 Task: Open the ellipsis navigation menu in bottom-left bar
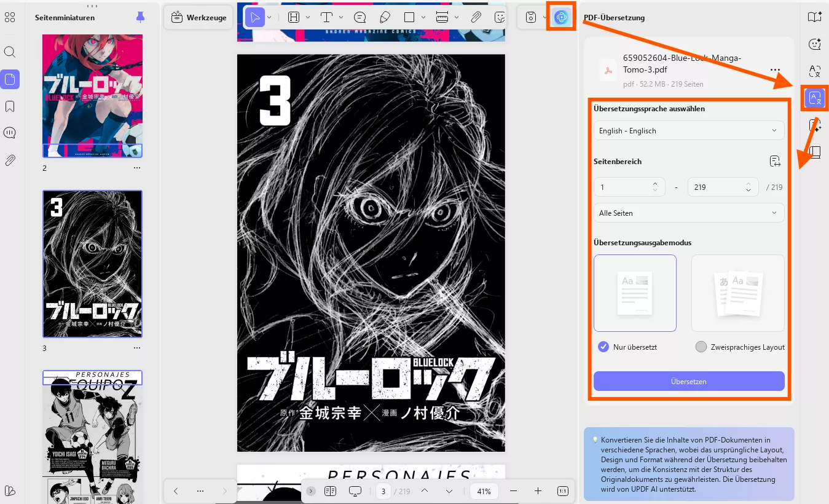click(200, 491)
